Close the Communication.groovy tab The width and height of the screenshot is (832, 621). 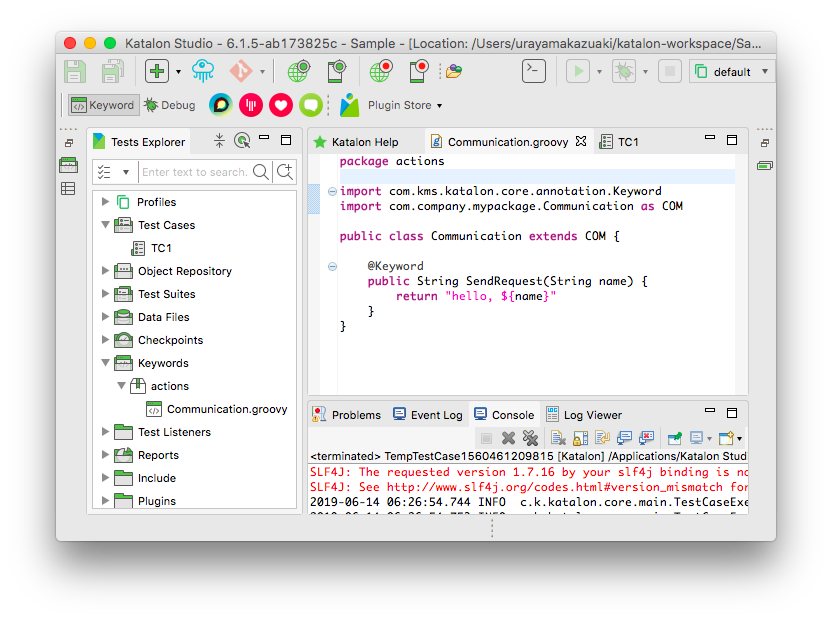pyautogui.click(x=581, y=141)
